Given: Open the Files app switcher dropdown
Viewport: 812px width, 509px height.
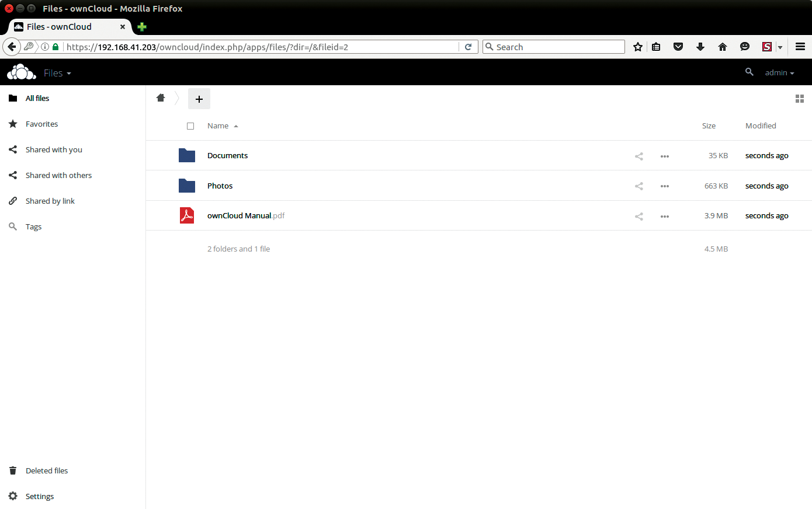Looking at the screenshot, I should 57,72.
